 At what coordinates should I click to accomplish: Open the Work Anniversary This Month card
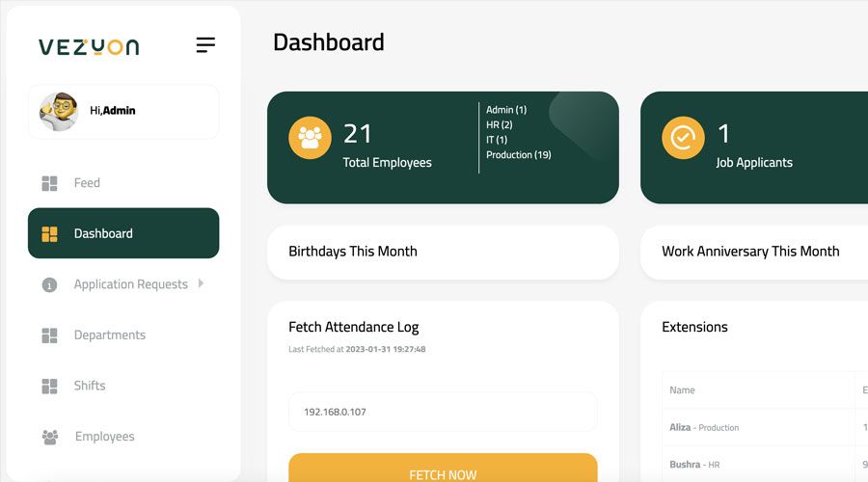tap(750, 252)
